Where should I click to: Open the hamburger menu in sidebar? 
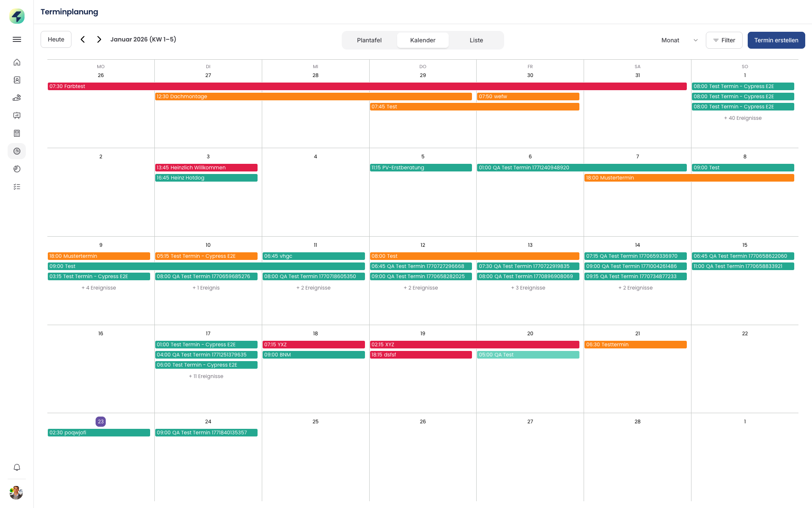tap(17, 39)
